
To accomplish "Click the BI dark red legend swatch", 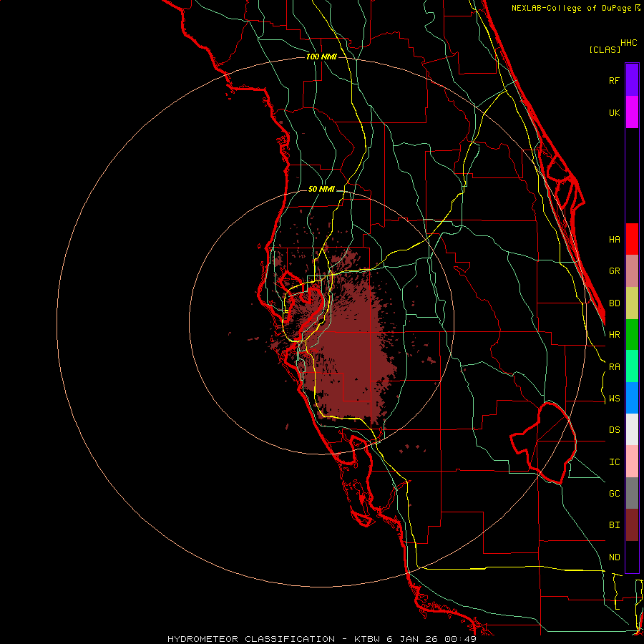I will (x=632, y=525).
